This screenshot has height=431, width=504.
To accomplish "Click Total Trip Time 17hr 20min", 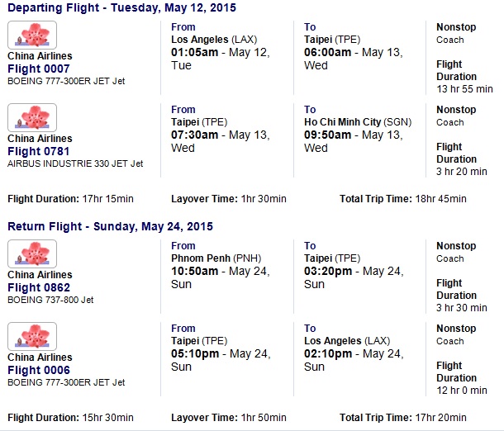I will 403,418.
